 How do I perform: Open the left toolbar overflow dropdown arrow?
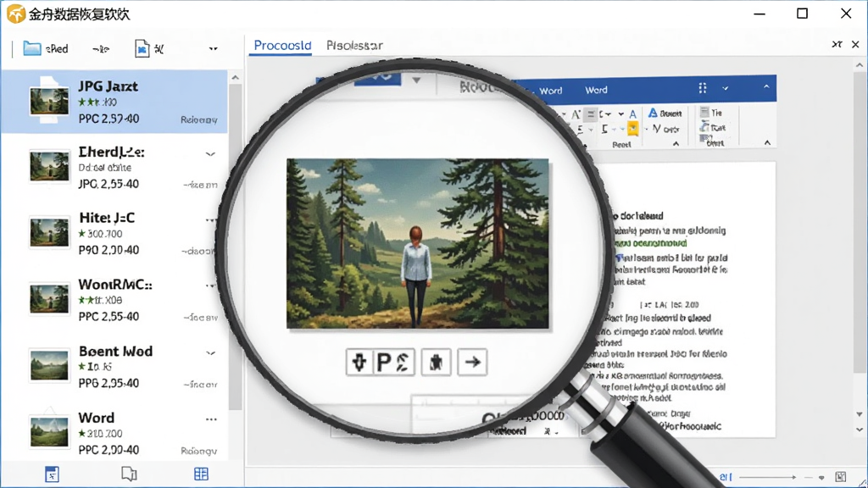213,48
